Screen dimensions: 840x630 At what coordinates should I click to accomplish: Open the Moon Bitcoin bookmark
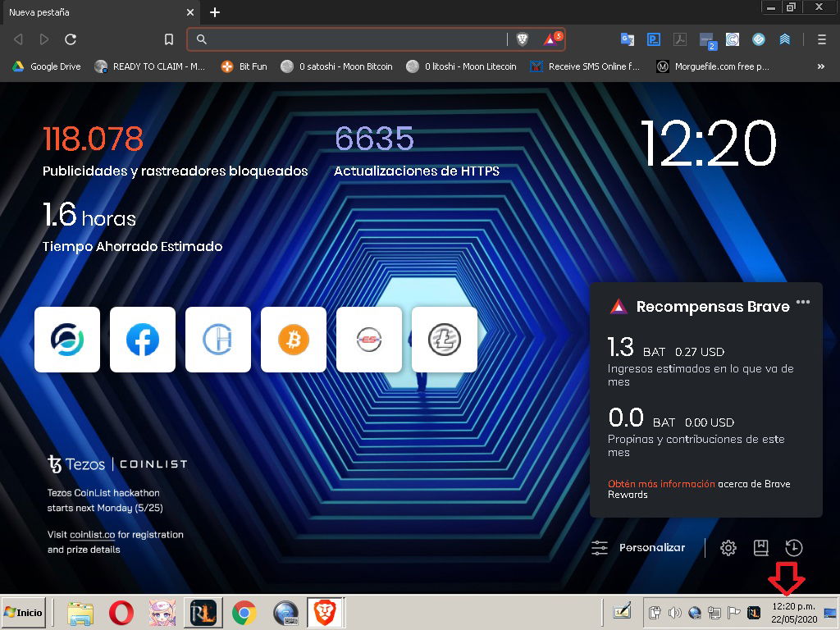[337, 66]
